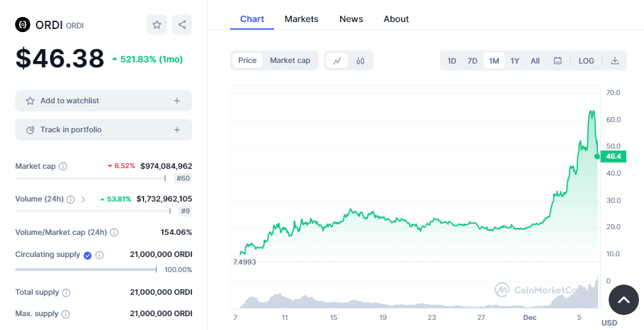Download chart data icon

click(x=615, y=60)
